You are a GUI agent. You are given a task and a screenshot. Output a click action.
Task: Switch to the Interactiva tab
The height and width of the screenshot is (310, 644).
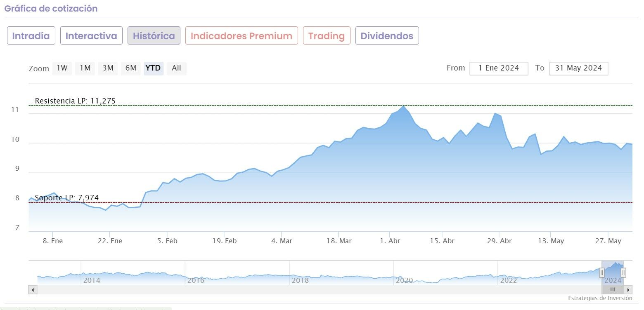(91, 36)
